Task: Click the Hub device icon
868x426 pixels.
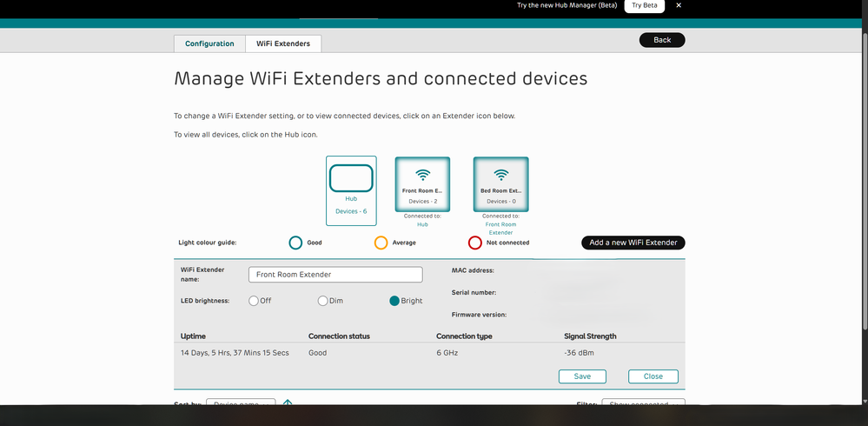Action: coord(351,190)
